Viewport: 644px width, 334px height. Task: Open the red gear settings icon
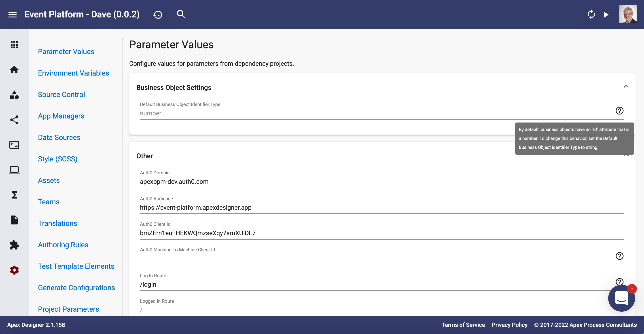coord(14,270)
